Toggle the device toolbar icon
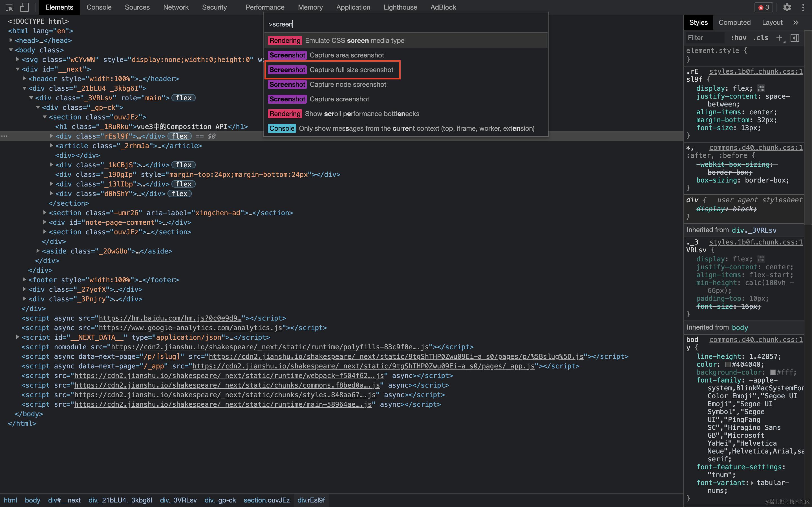 (x=24, y=7)
